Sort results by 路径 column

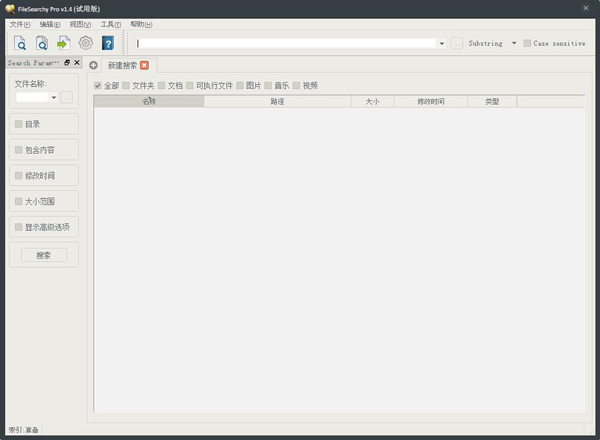click(x=277, y=101)
